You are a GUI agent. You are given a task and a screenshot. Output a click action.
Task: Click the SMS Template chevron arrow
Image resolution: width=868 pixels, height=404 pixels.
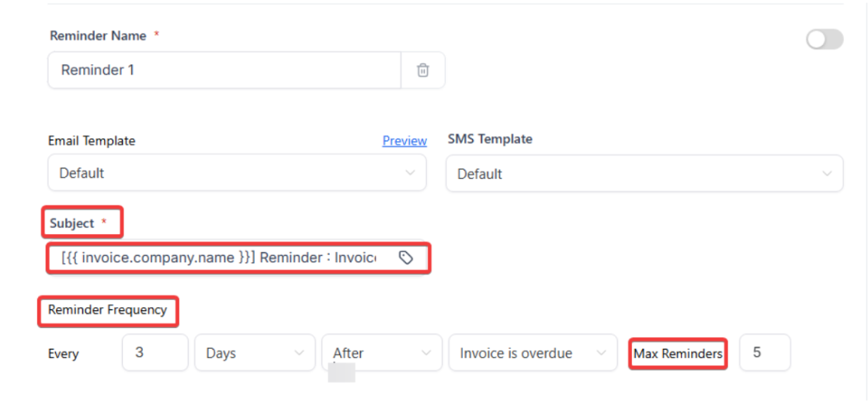[x=828, y=174]
